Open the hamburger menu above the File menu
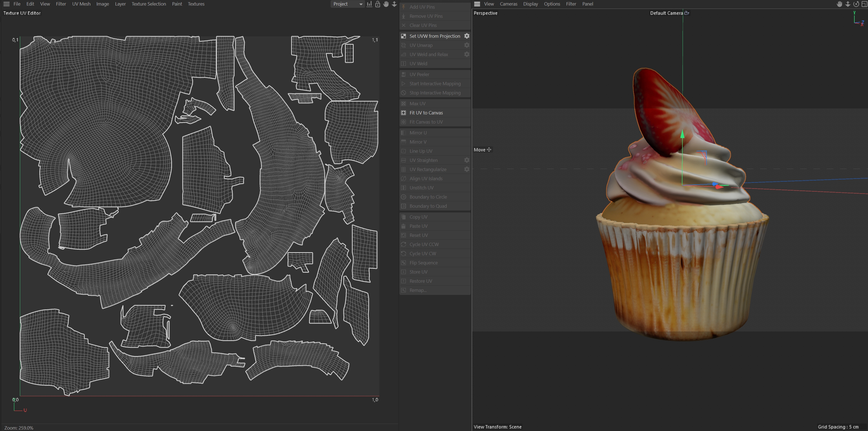Image resolution: width=868 pixels, height=431 pixels. [6, 4]
